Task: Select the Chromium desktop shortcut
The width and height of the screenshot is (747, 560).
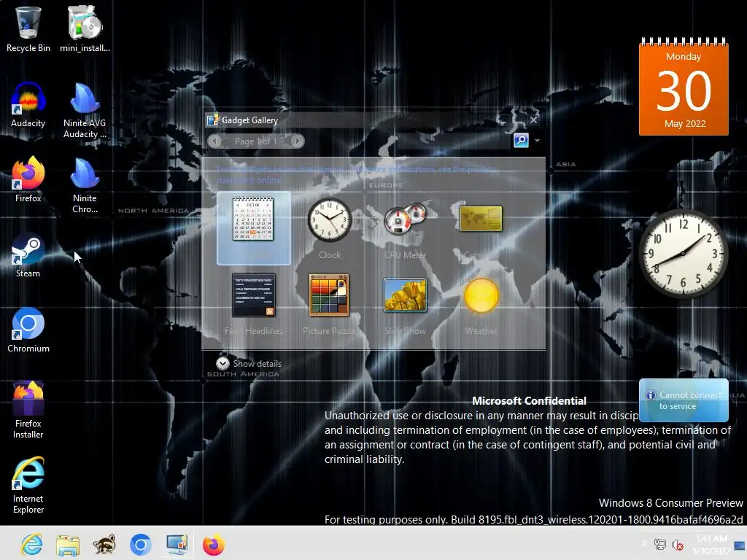Action: coord(28,330)
